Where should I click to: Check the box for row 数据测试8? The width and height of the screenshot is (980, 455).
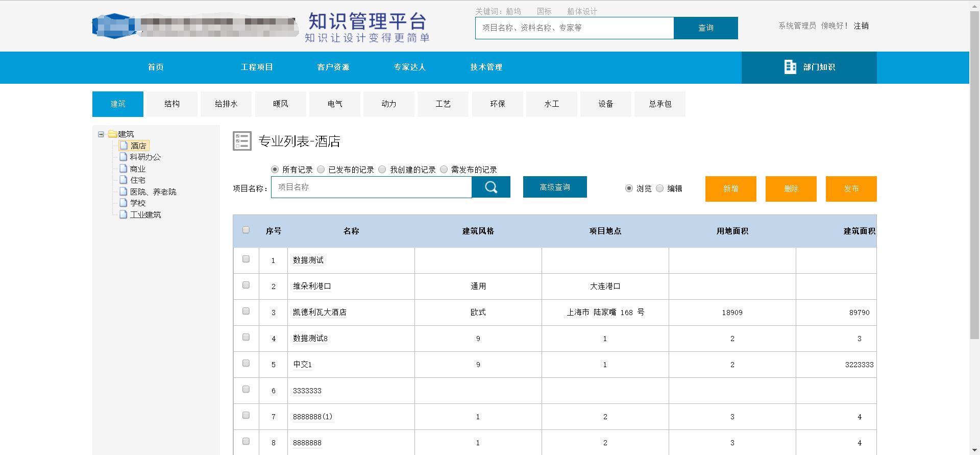click(246, 337)
